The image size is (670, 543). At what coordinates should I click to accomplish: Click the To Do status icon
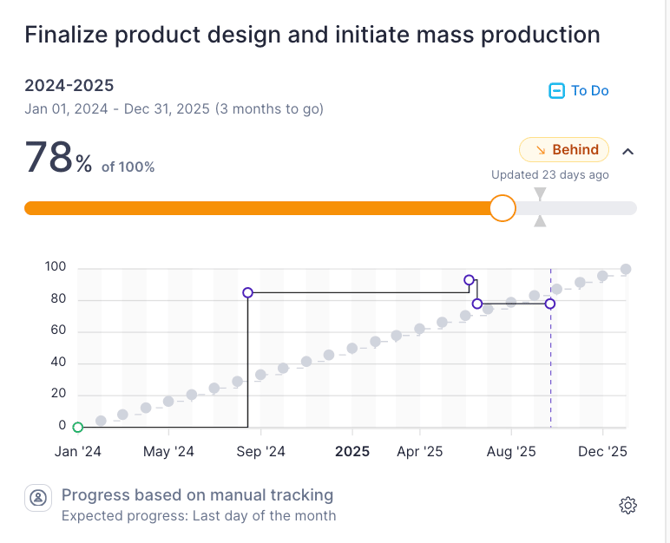pyautogui.click(x=557, y=91)
